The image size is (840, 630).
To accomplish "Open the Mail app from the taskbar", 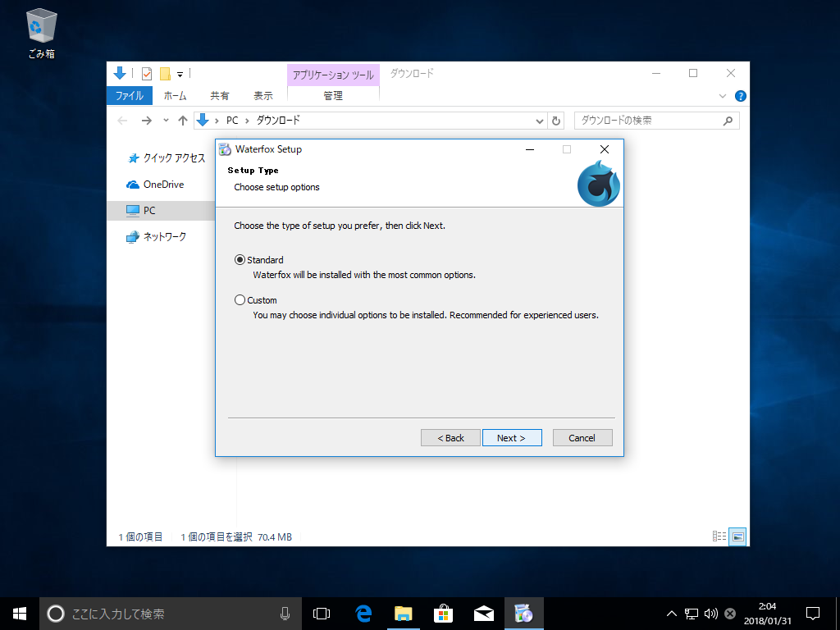I will point(484,614).
